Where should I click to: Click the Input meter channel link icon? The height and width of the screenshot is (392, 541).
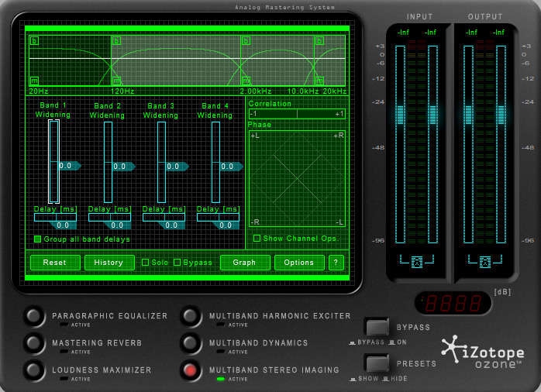click(417, 262)
